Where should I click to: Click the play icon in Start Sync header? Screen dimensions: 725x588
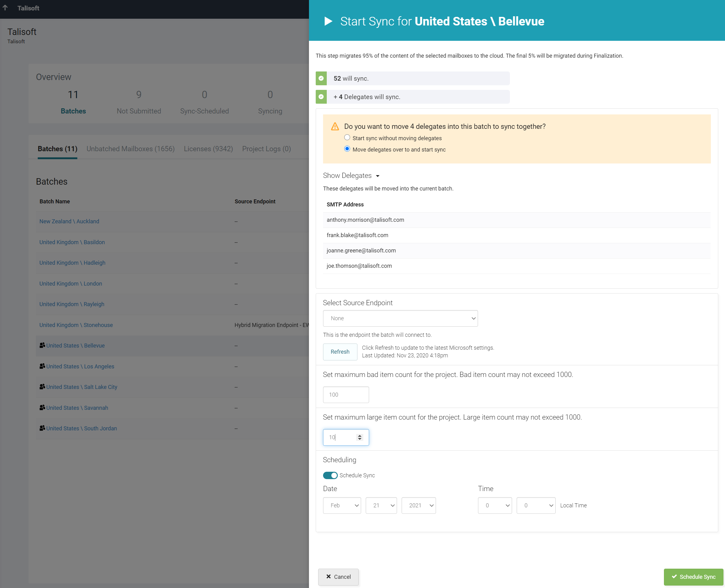[328, 21]
